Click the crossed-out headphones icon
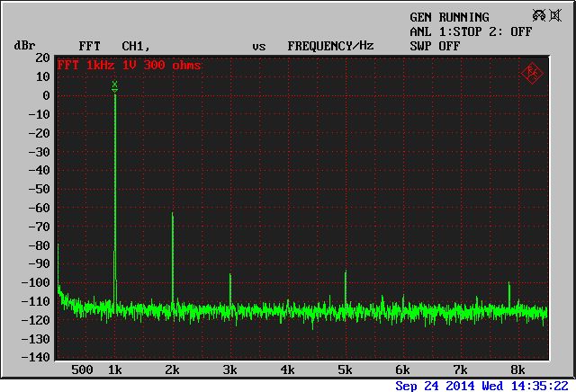The height and width of the screenshot is (392, 576). click(x=539, y=15)
